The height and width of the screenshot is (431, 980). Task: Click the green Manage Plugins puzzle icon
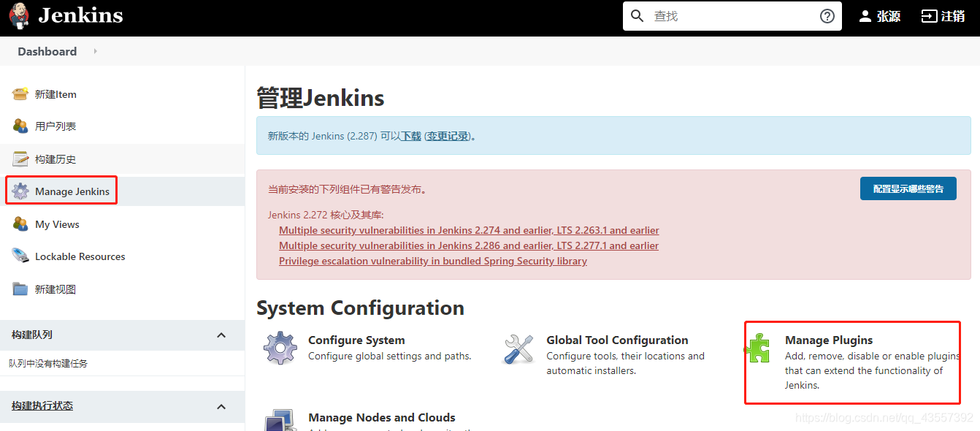(757, 348)
